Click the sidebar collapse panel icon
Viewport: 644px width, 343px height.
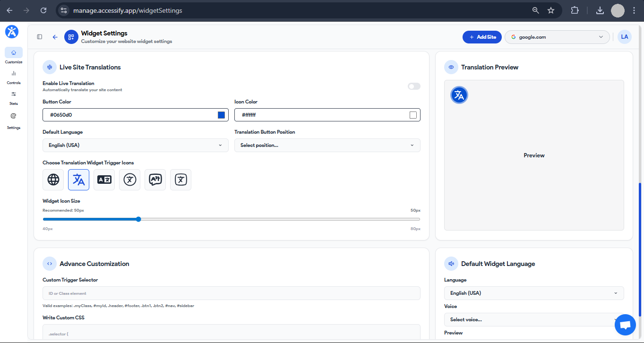(x=40, y=37)
